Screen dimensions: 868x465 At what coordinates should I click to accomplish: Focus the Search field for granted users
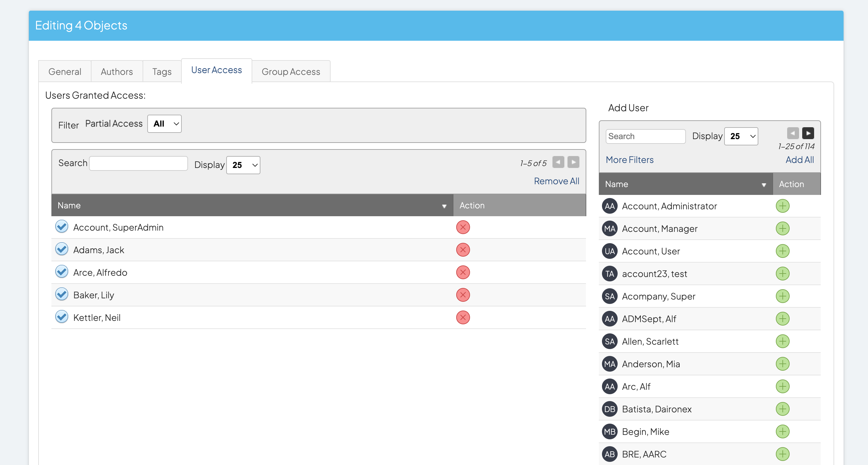tap(139, 164)
